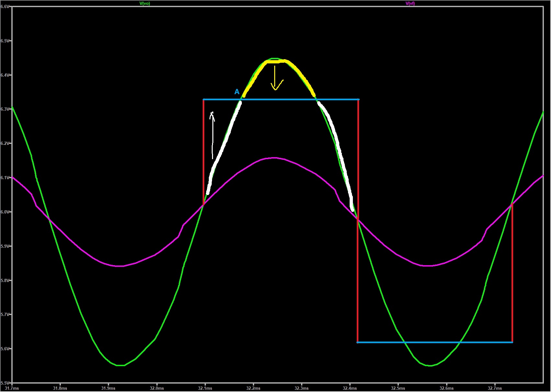Click the 5.8V axis label
551x392 pixels.
[x=5, y=280]
